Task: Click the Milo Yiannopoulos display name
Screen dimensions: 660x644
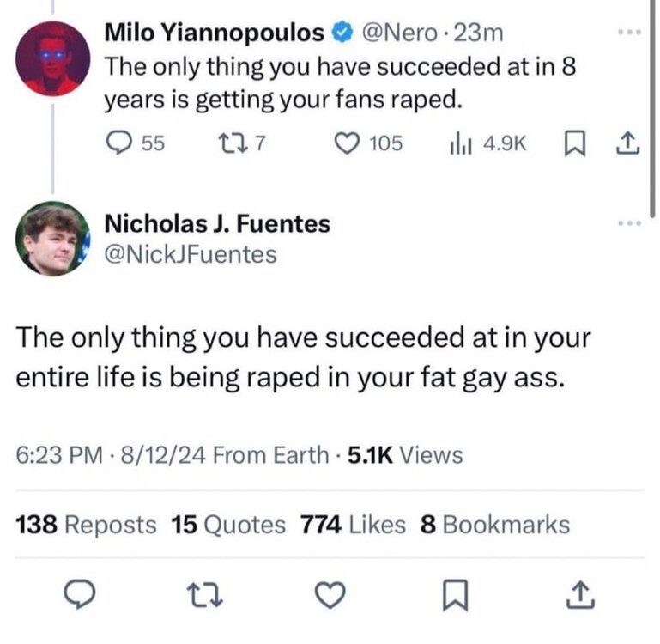Action: pyautogui.click(x=214, y=33)
